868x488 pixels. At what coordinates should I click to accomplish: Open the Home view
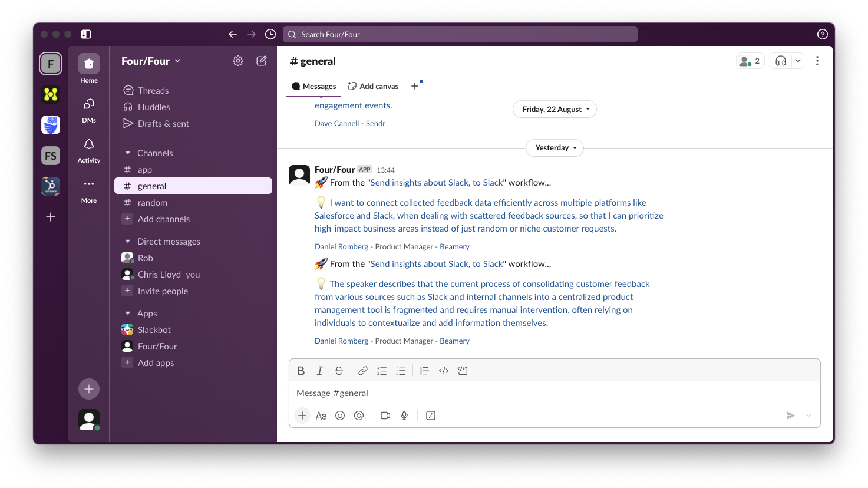pyautogui.click(x=89, y=69)
